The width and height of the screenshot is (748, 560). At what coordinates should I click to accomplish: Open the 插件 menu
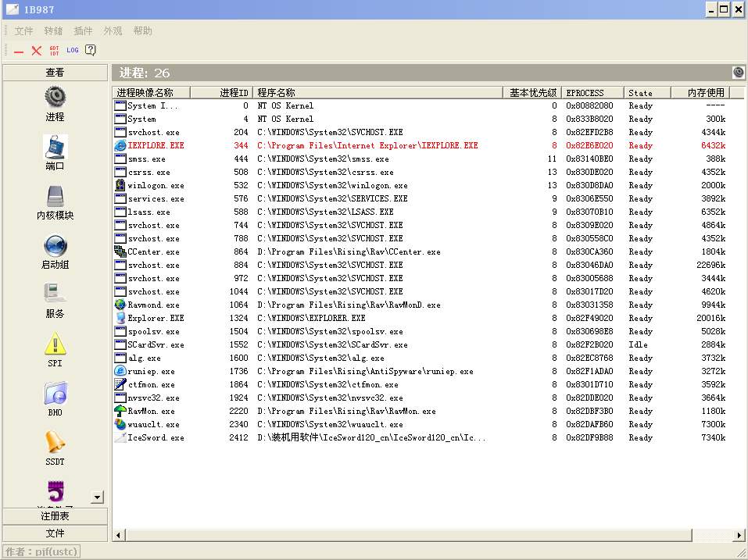pyautogui.click(x=83, y=31)
